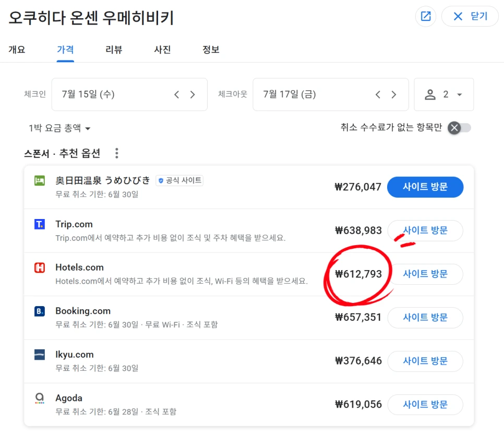Move checkout date one day earlier
504x438 pixels.
click(378, 94)
